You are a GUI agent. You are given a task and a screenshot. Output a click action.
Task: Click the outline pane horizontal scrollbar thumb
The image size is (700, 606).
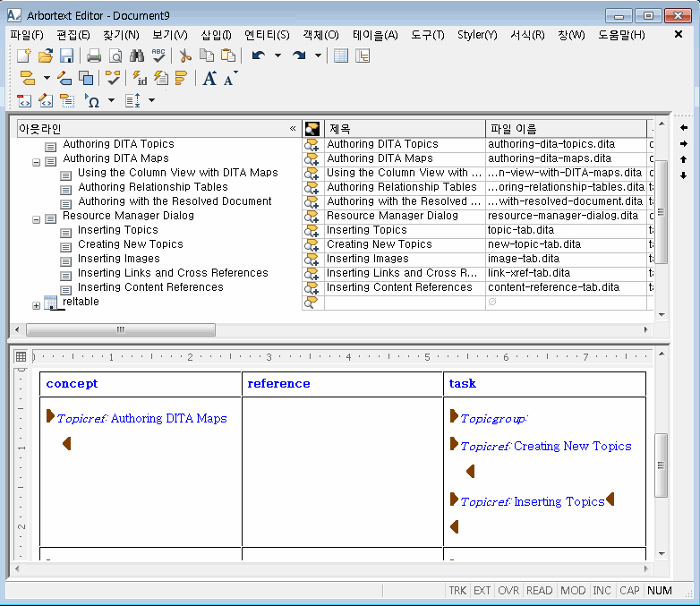pos(121,330)
